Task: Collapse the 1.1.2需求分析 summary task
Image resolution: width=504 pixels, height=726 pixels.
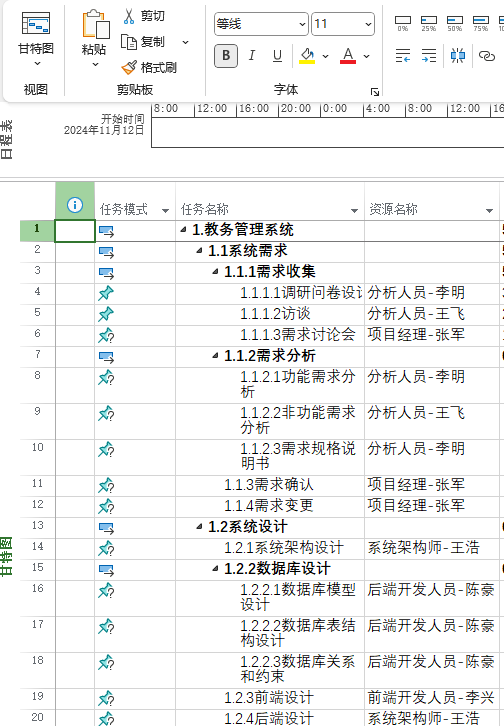Action: (x=215, y=356)
